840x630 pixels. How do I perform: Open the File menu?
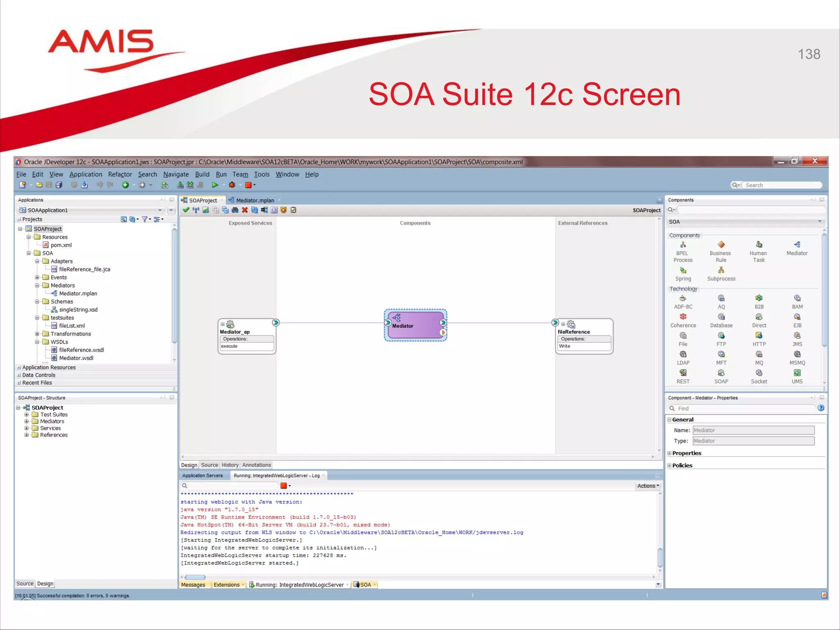coord(21,174)
